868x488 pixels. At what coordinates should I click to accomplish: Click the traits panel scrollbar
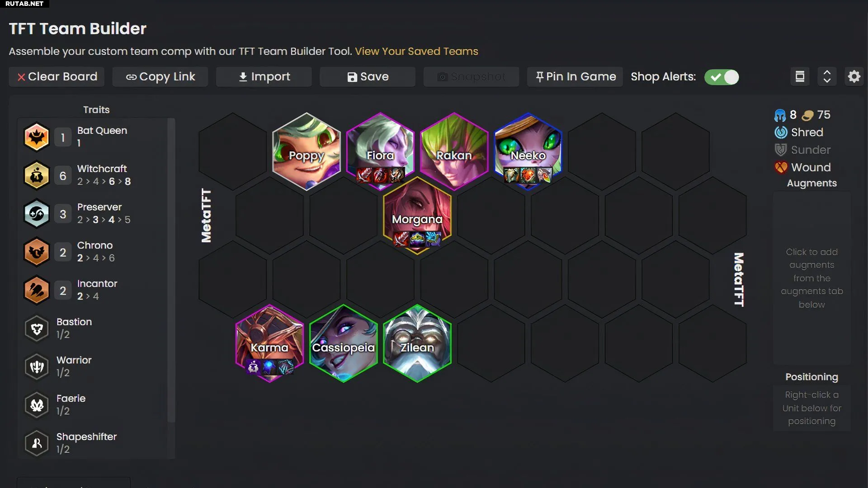tap(171, 271)
